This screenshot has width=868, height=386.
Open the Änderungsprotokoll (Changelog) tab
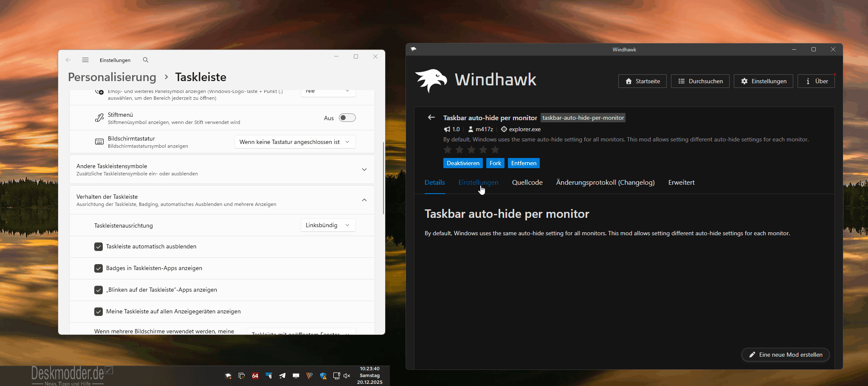pyautogui.click(x=605, y=183)
